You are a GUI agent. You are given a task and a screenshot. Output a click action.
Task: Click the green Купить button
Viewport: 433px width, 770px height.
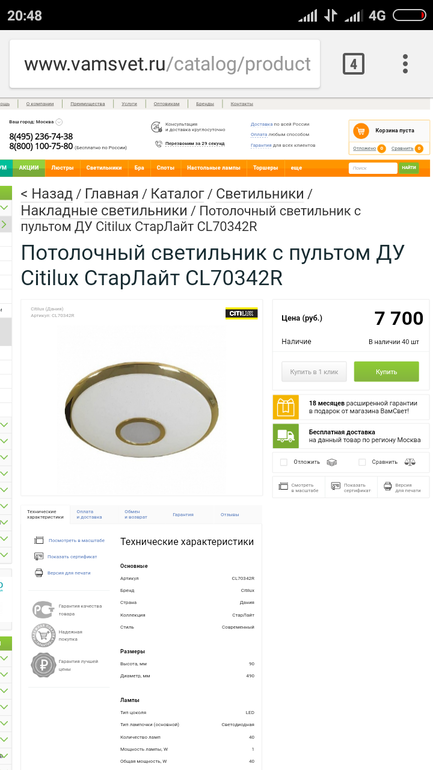[x=386, y=372]
